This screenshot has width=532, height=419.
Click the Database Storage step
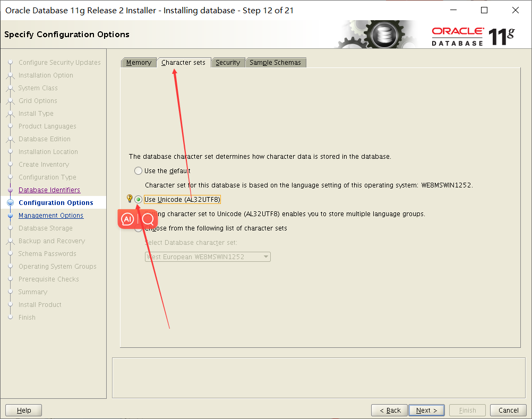(x=46, y=228)
